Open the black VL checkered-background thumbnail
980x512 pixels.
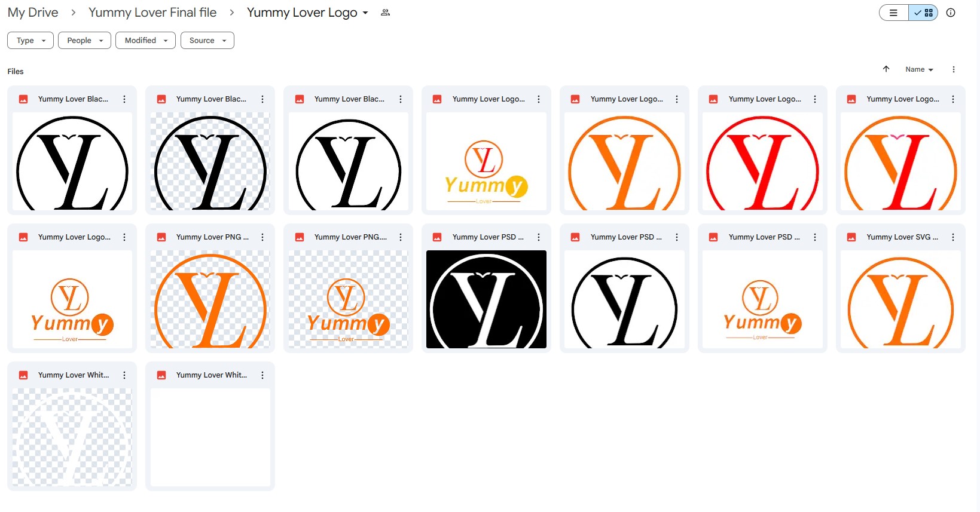click(x=210, y=161)
